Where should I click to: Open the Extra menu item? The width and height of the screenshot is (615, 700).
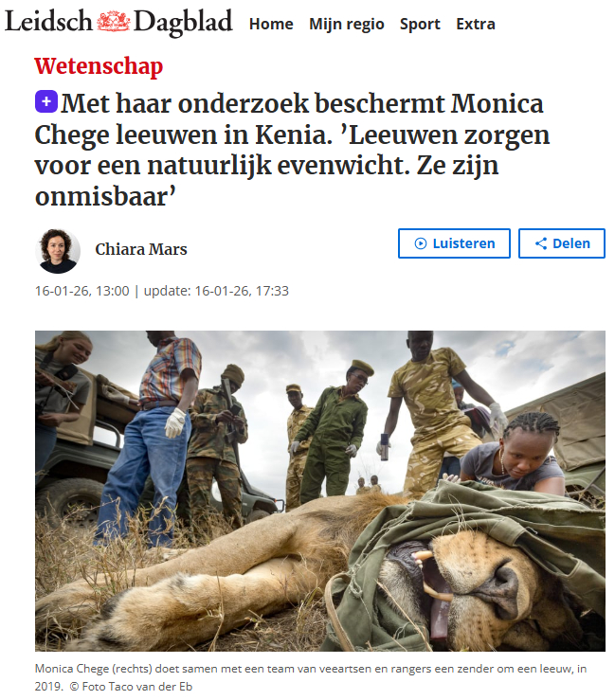click(476, 24)
